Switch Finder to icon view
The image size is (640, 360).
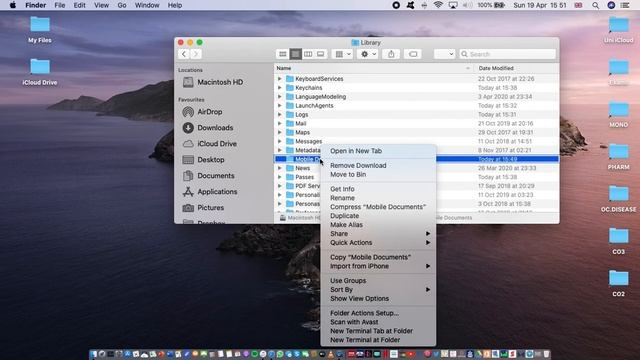click(x=282, y=54)
